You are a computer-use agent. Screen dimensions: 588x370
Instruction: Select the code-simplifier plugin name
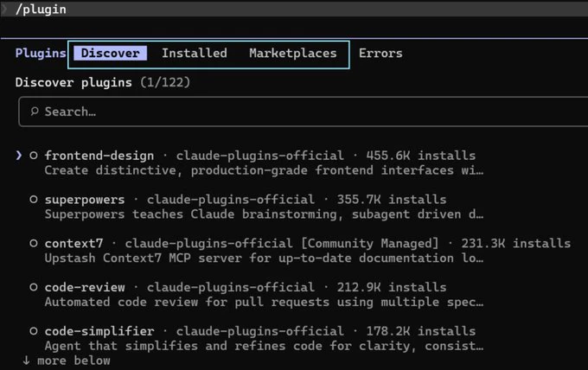[x=99, y=331]
